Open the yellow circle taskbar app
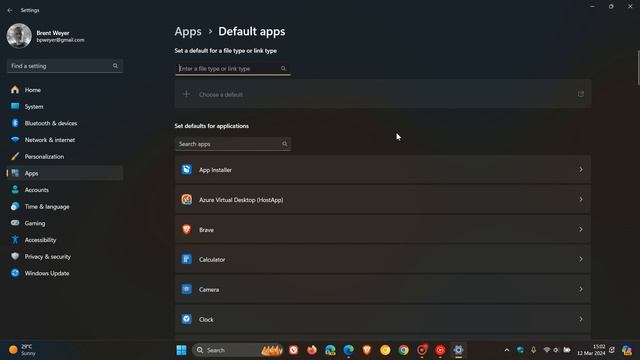Image resolution: width=640 pixels, height=360 pixels. 385,350
